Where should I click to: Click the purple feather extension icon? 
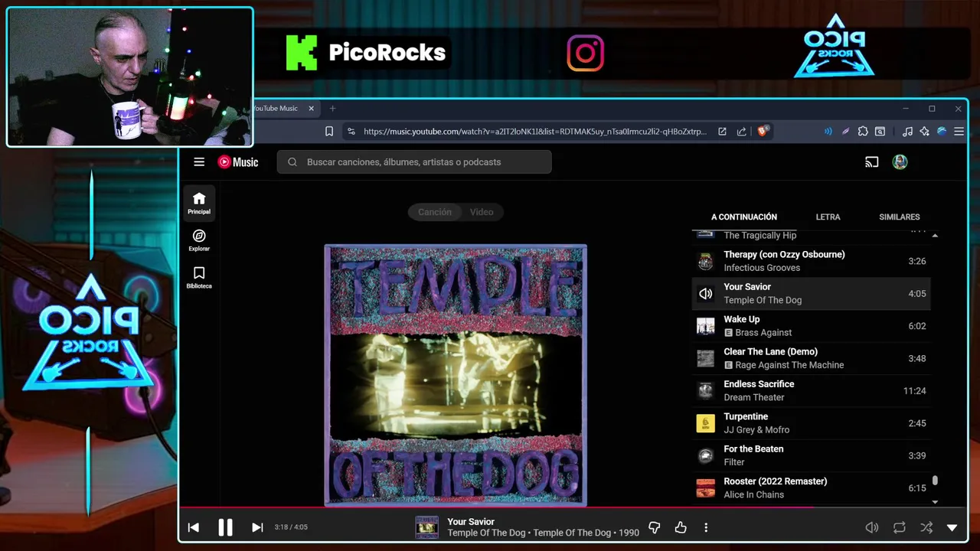[845, 132]
